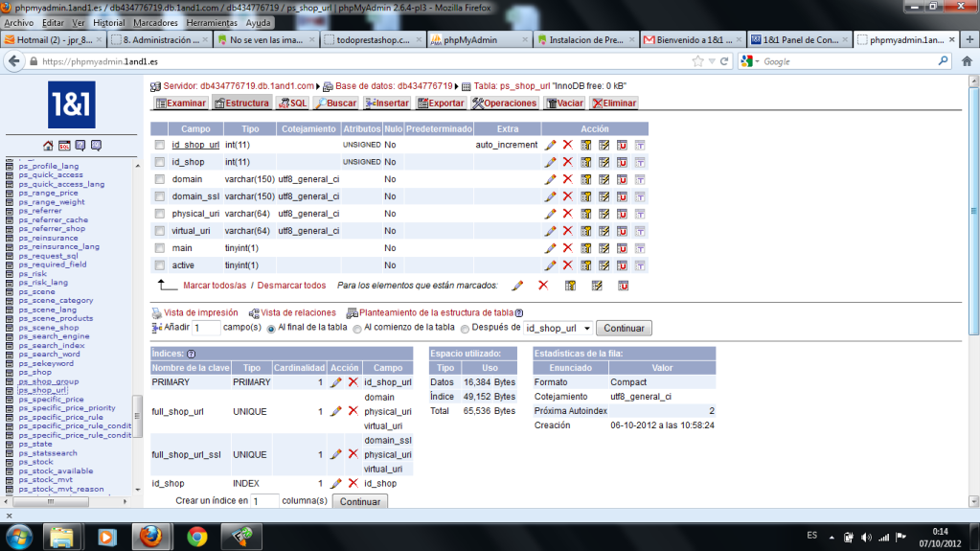Add fulltext icon on virtual_uri row

640,231
